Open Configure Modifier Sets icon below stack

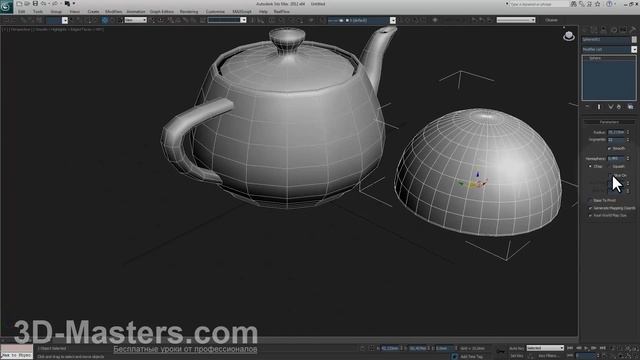coord(631,107)
